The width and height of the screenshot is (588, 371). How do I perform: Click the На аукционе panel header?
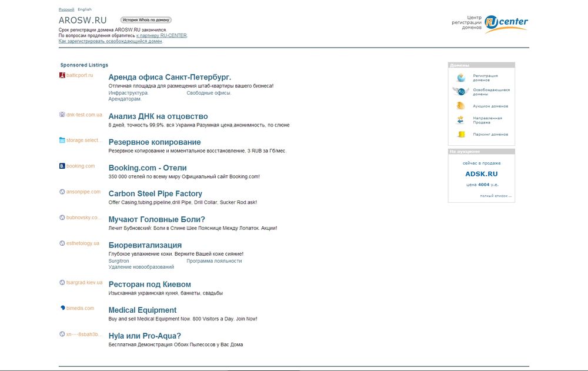(x=482, y=152)
